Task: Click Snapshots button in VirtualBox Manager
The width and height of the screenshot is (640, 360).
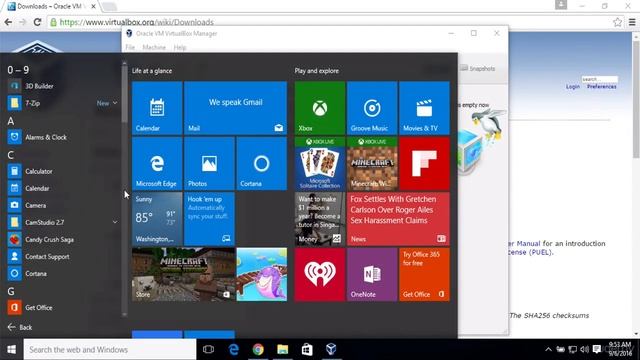Action: (478, 69)
